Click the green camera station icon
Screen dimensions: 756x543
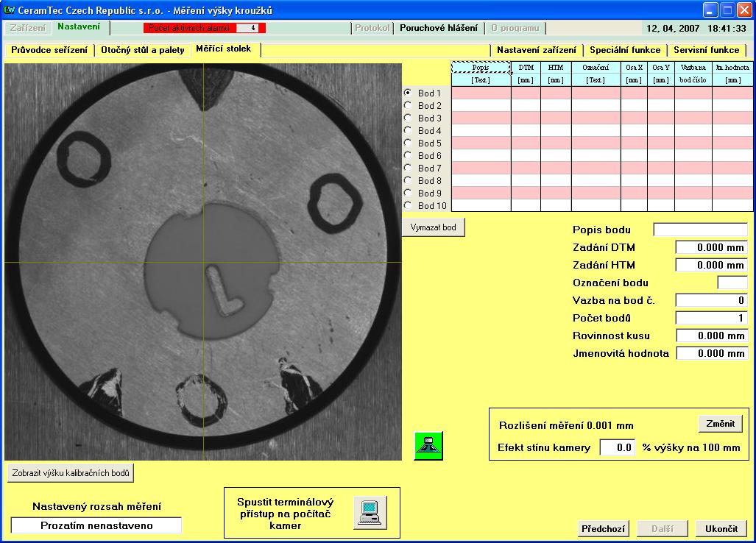click(x=428, y=446)
